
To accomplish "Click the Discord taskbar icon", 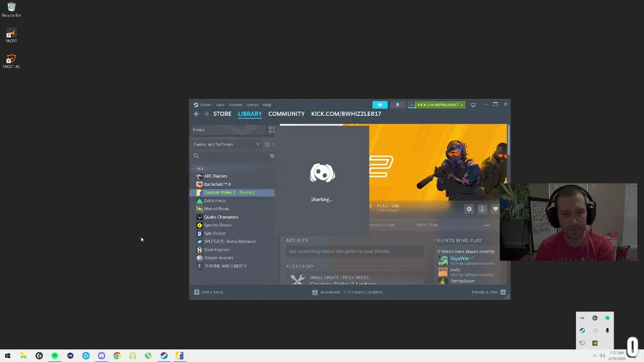I will pyautogui.click(x=102, y=356).
